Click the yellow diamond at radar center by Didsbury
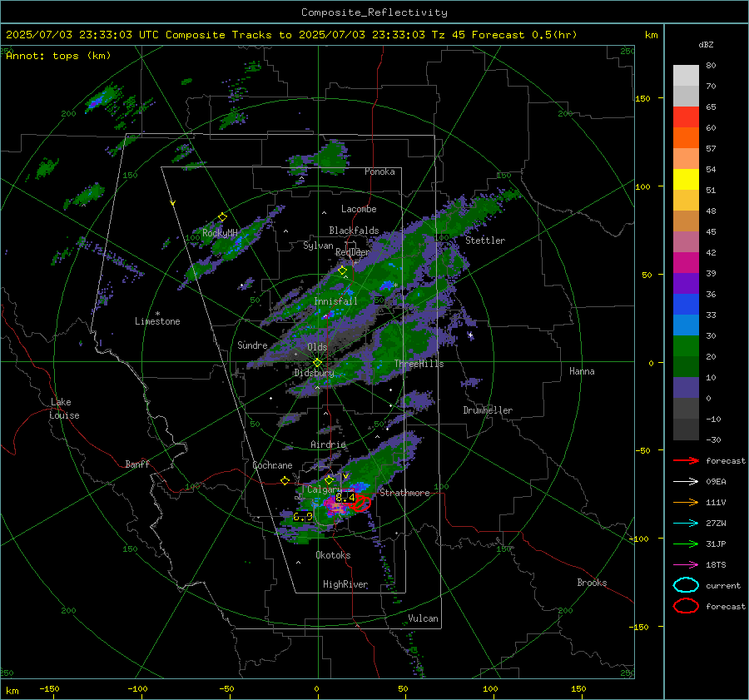 (x=317, y=363)
